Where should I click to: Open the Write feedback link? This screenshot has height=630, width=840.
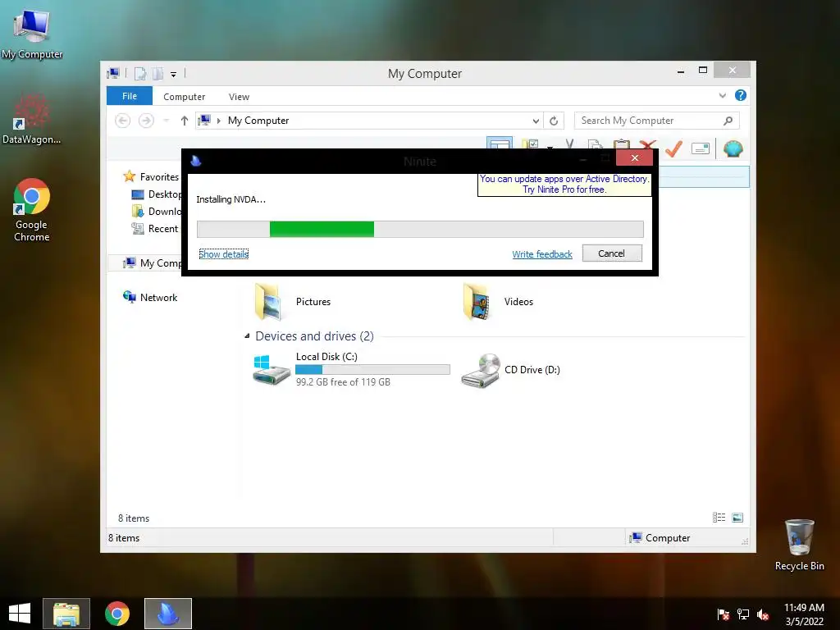tap(542, 254)
